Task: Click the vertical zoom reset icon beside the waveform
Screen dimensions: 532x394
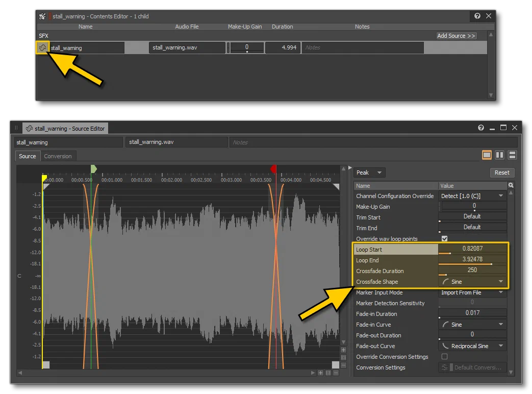Action: pos(343,357)
